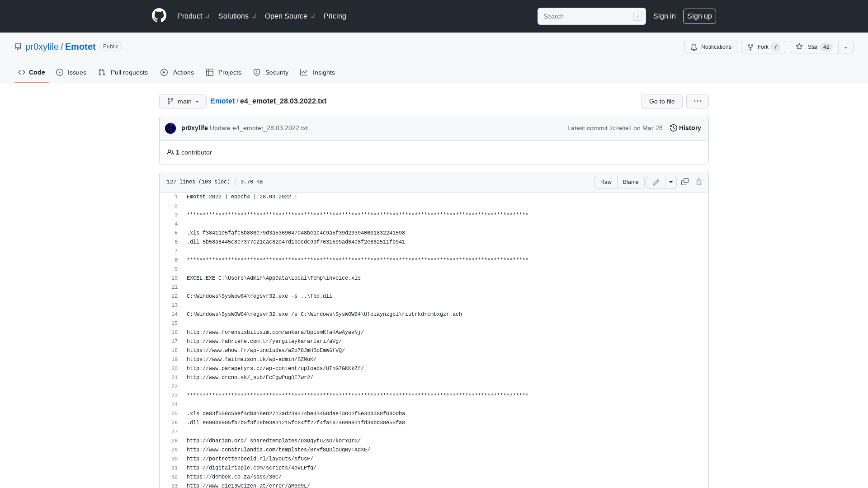
Task: Copy raw contents with the copy icon
Action: pos(685,182)
